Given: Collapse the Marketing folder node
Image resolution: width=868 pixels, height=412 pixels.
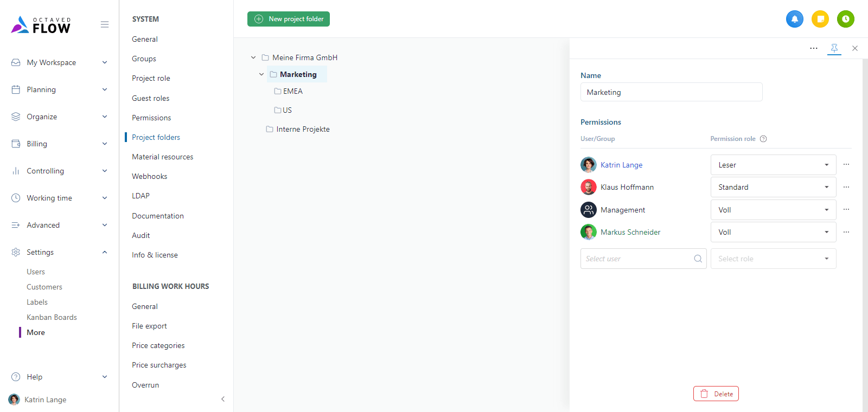Looking at the screenshot, I should (261, 74).
